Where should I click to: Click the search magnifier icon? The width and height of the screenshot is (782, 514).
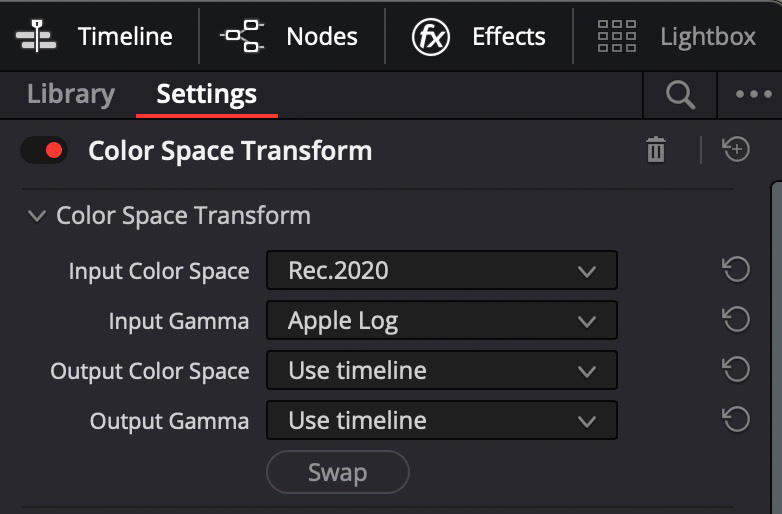[x=680, y=95]
